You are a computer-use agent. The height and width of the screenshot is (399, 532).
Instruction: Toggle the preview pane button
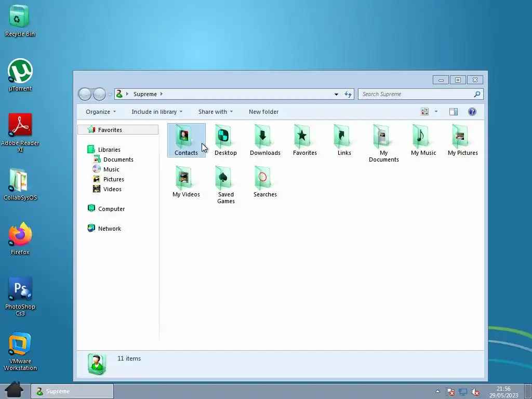coord(453,112)
